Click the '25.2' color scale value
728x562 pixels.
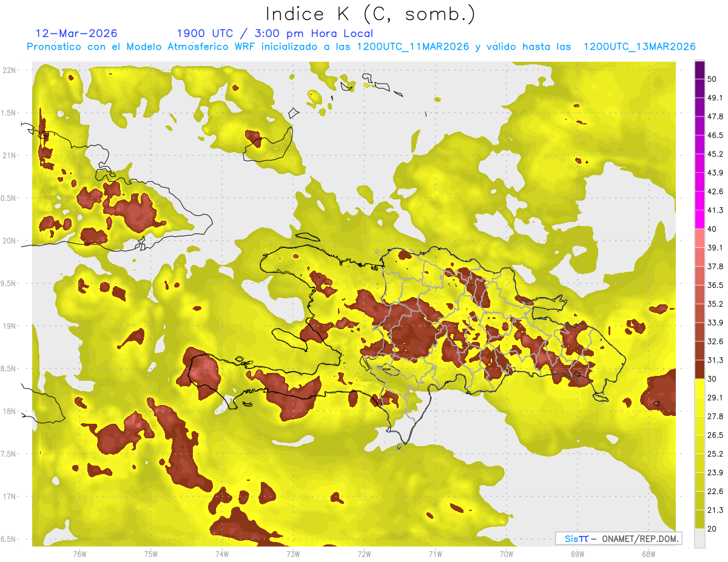pyautogui.click(x=715, y=454)
